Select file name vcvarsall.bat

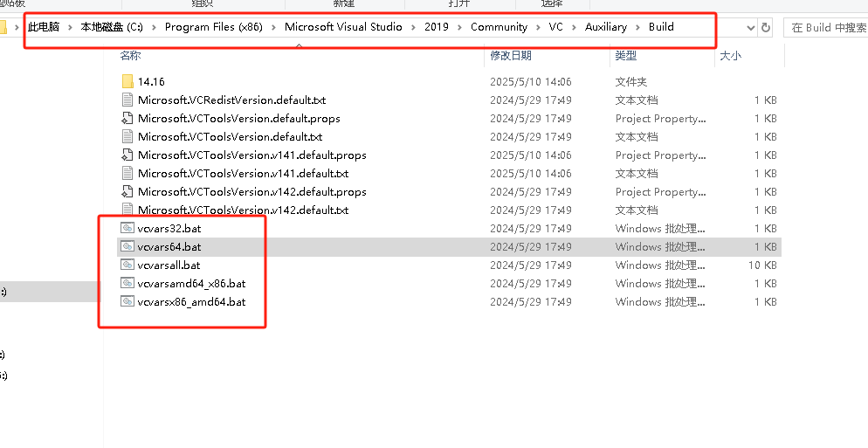click(169, 265)
